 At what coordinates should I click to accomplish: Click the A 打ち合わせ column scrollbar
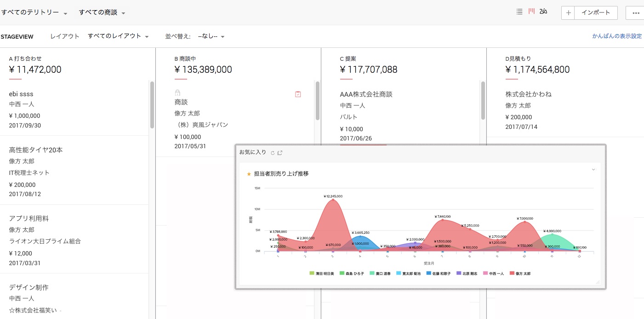pyautogui.click(x=152, y=106)
